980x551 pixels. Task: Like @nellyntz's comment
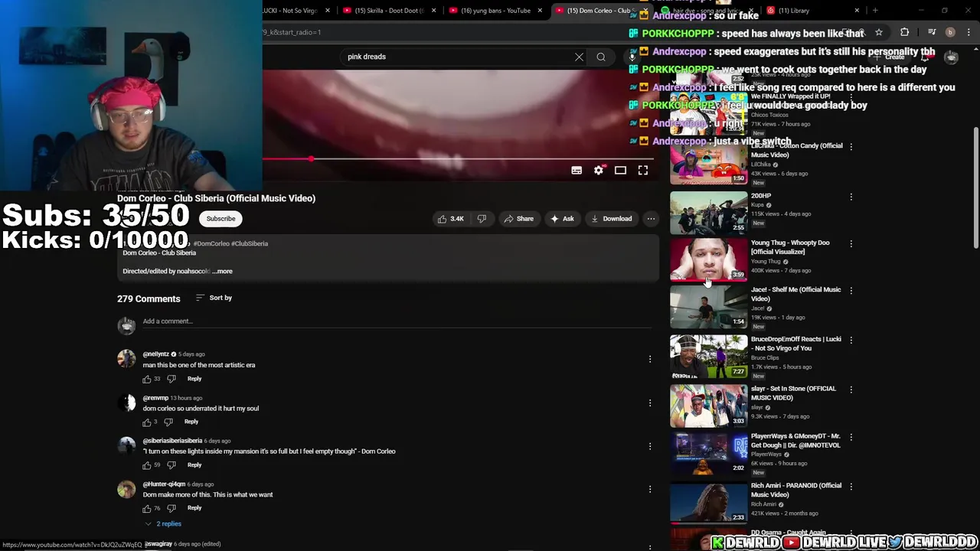(147, 379)
